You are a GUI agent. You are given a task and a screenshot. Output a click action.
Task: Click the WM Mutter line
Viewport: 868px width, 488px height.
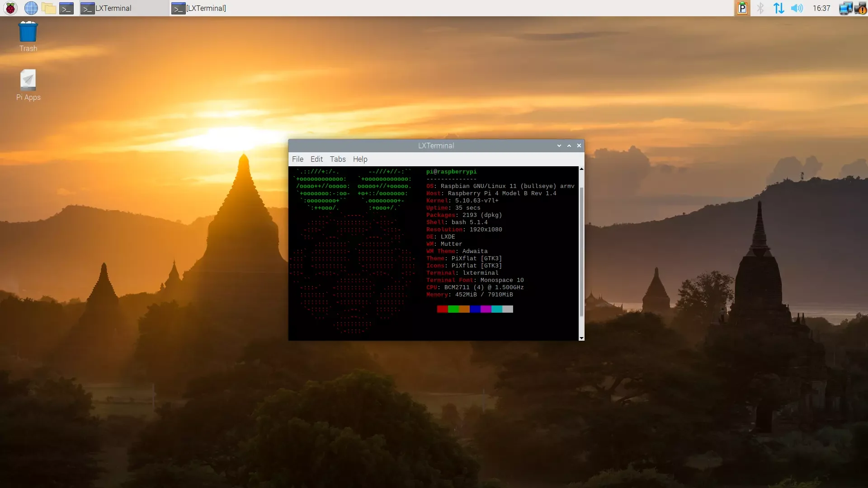pyautogui.click(x=444, y=244)
